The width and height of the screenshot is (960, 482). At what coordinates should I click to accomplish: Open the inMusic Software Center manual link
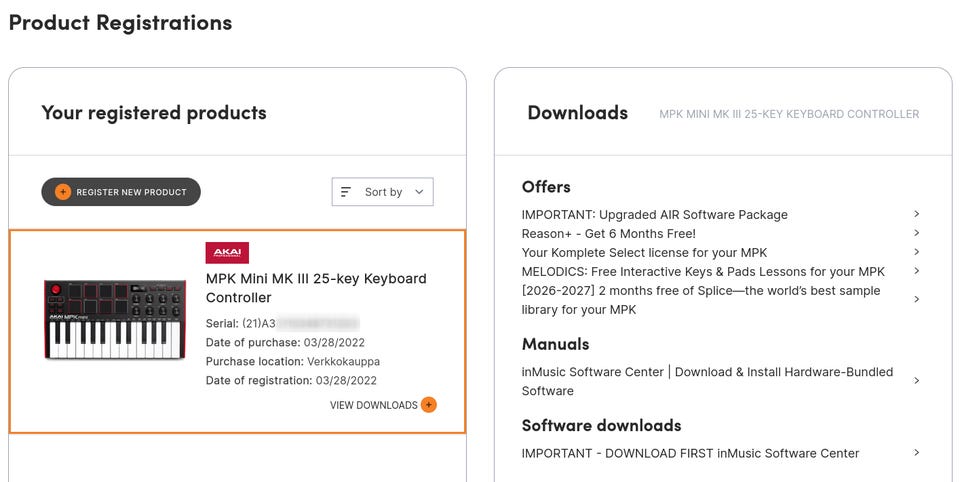click(x=707, y=381)
